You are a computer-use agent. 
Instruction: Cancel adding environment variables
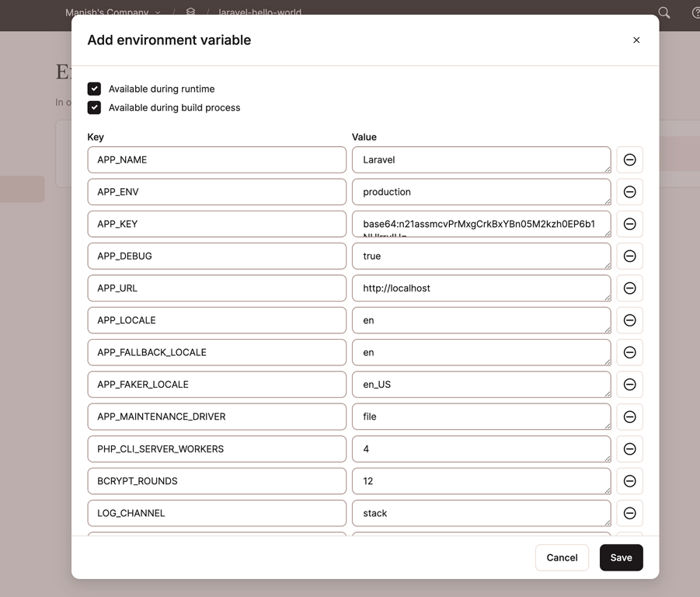(x=562, y=557)
